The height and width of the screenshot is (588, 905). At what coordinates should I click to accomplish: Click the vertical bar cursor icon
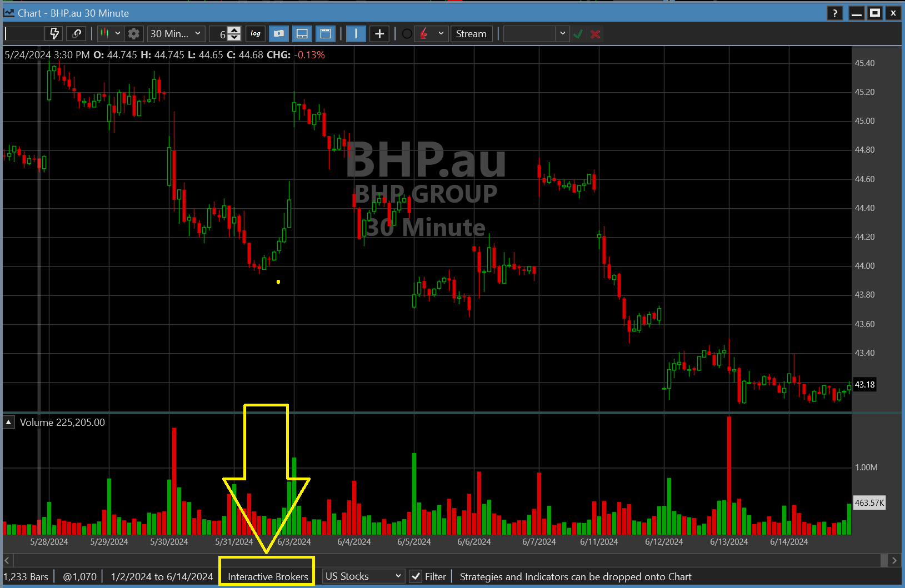[356, 34]
